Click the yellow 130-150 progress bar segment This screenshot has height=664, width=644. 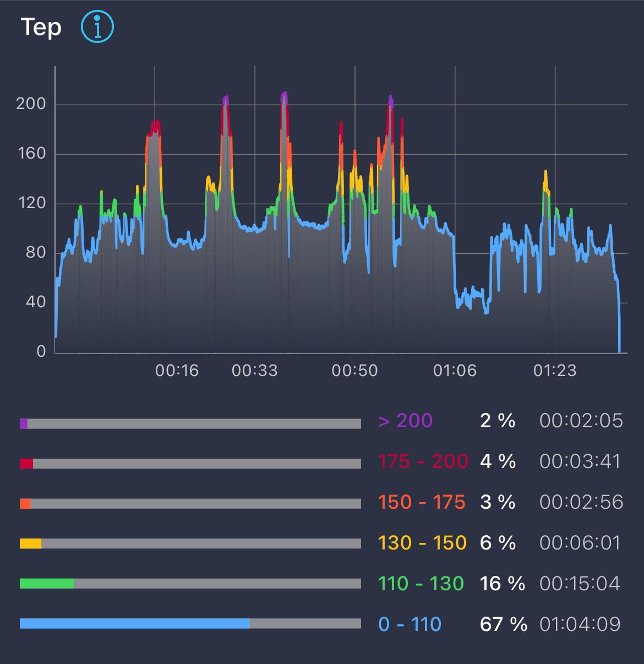pos(30,544)
